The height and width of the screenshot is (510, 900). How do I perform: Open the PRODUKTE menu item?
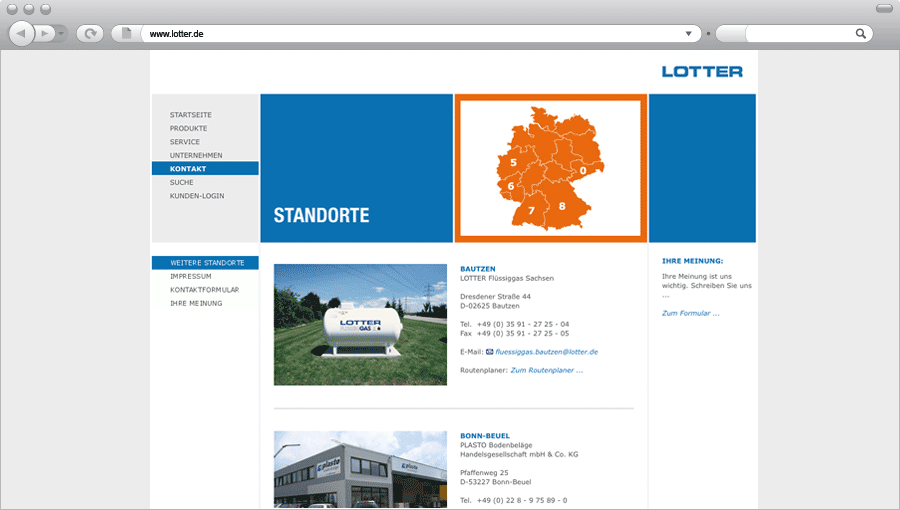coord(188,129)
